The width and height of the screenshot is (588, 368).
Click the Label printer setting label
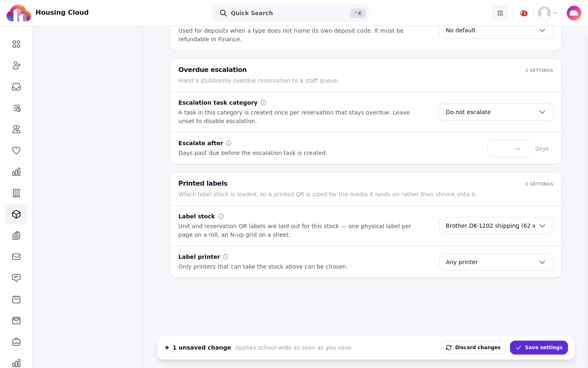pyautogui.click(x=199, y=257)
